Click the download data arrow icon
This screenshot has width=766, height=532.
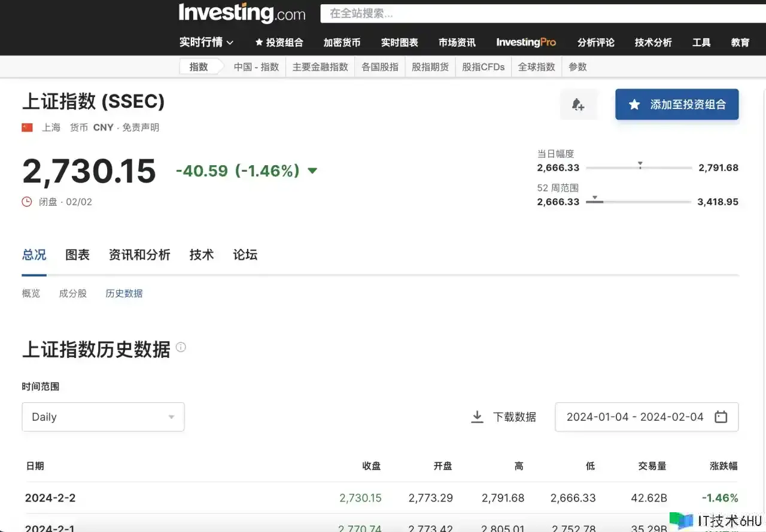(x=477, y=417)
